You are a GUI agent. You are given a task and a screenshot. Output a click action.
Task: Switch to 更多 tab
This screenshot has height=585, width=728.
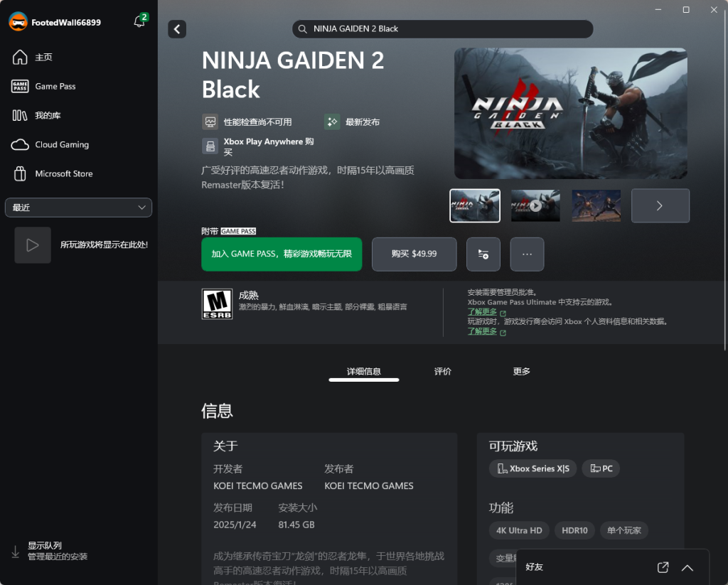(x=521, y=372)
